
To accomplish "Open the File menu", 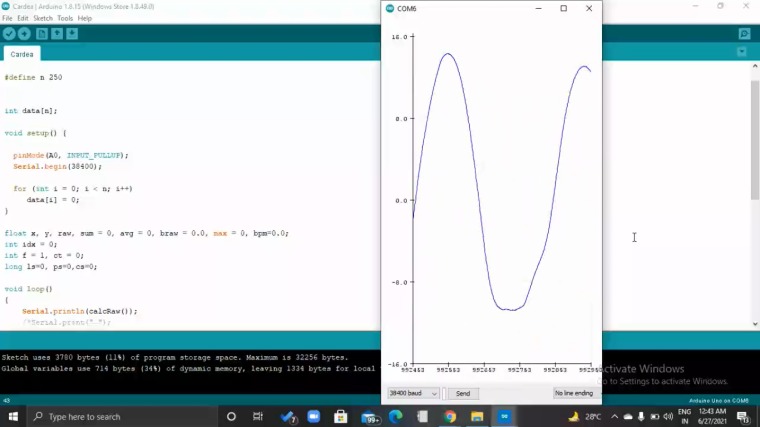I will [x=7, y=18].
